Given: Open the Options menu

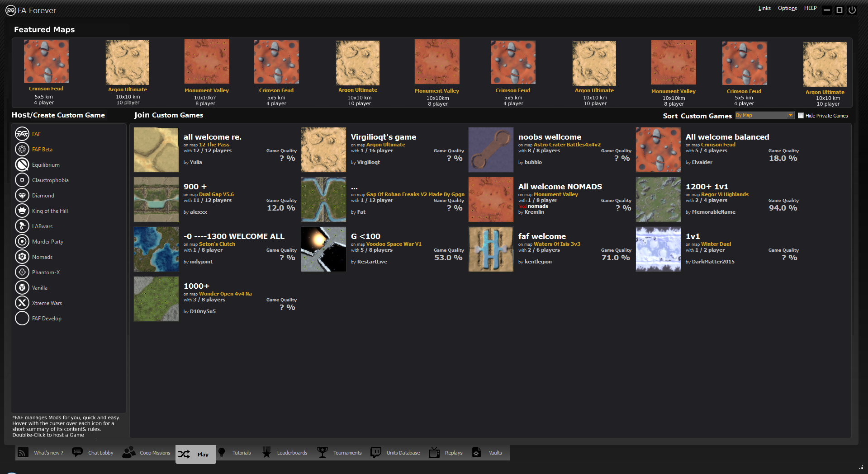Looking at the screenshot, I should pos(787,8).
